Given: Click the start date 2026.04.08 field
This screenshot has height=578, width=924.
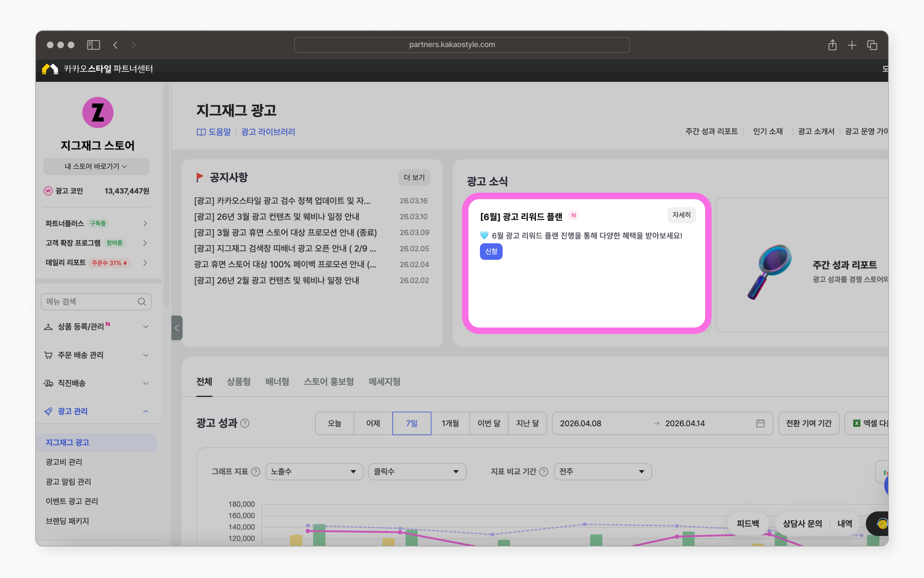Looking at the screenshot, I should click(x=580, y=424).
